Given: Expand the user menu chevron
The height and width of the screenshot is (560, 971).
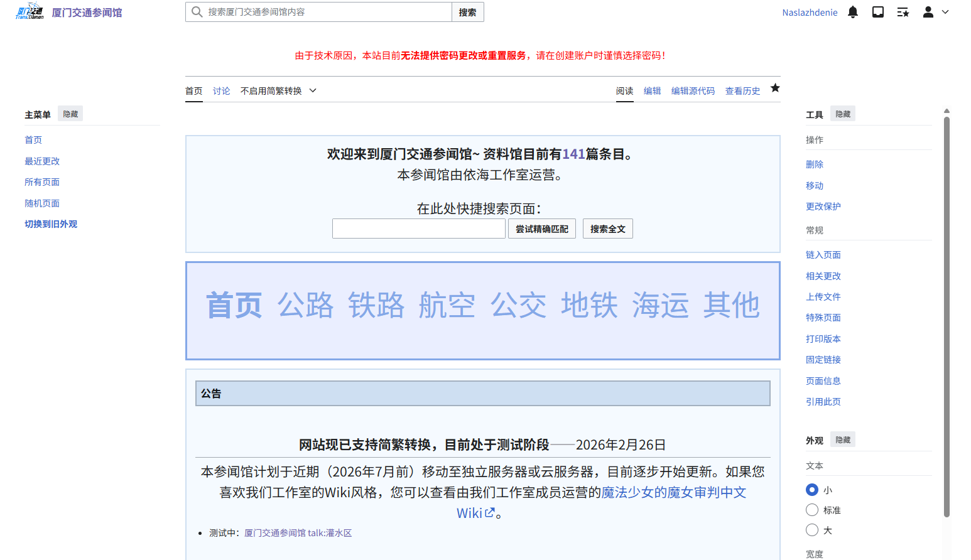Looking at the screenshot, I should point(945,12).
